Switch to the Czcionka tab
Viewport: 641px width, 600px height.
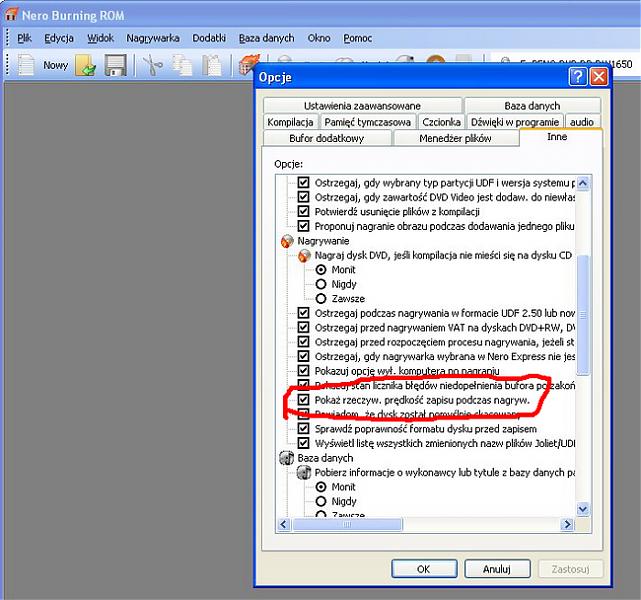(x=441, y=122)
